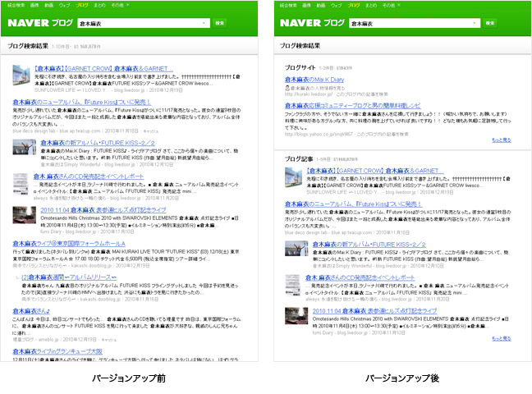Click 表参道ヒルズ result thumbnail, before-upgrade screenshot

click(24, 215)
